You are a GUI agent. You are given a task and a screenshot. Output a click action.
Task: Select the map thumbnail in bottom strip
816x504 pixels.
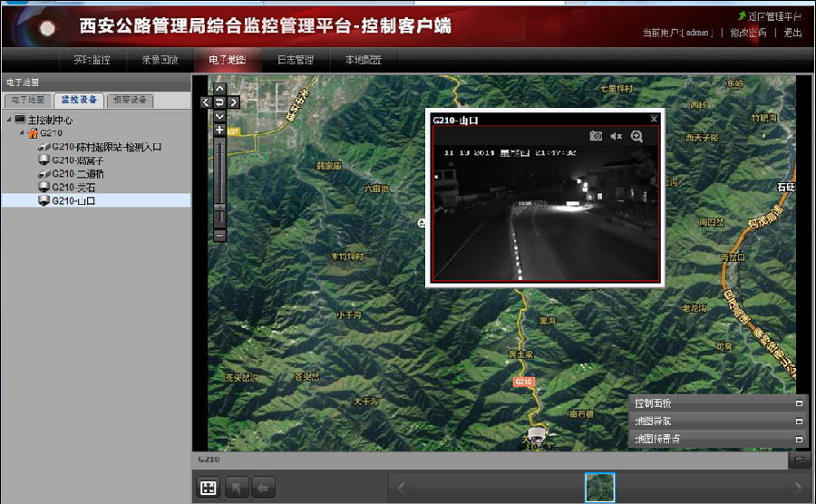(599, 488)
